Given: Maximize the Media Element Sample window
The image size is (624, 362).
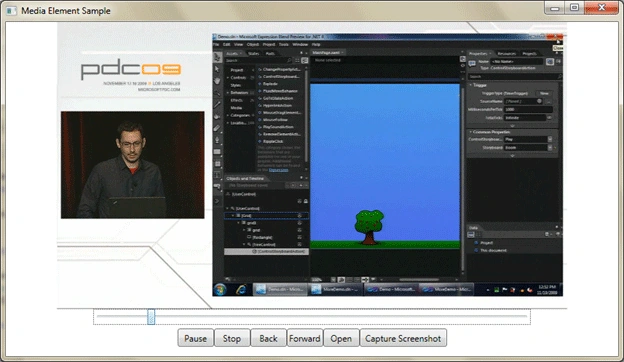Looking at the screenshot, I should pos(574,8).
